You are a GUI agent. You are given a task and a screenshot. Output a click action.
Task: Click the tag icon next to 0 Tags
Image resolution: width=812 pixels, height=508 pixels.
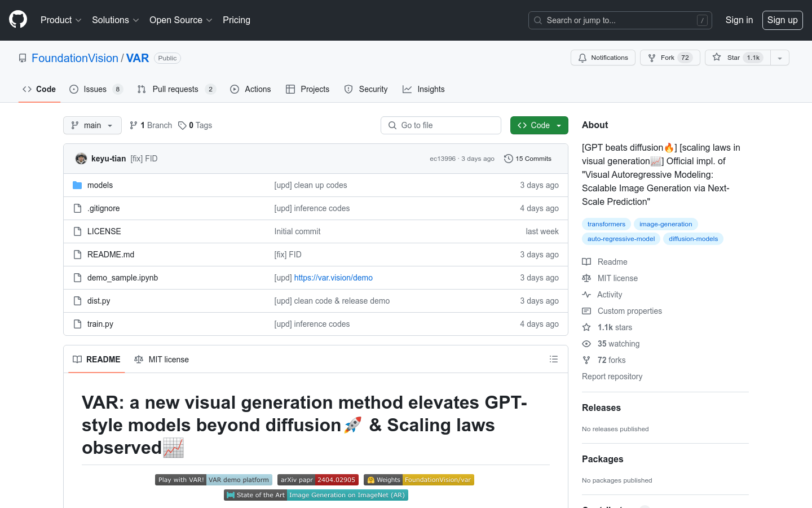point(182,125)
